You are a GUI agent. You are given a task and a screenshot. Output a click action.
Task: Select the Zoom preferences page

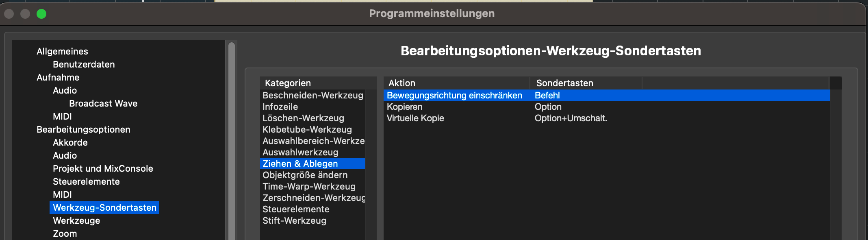(65, 233)
